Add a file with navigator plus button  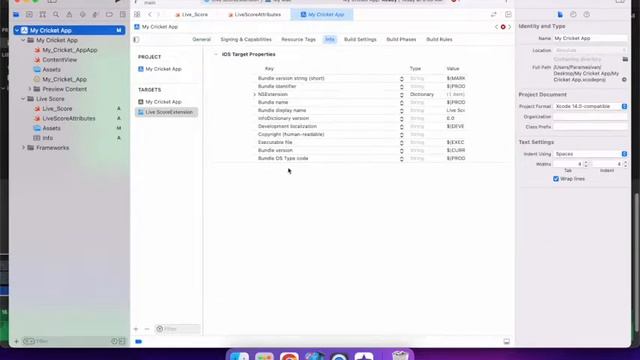(16, 341)
